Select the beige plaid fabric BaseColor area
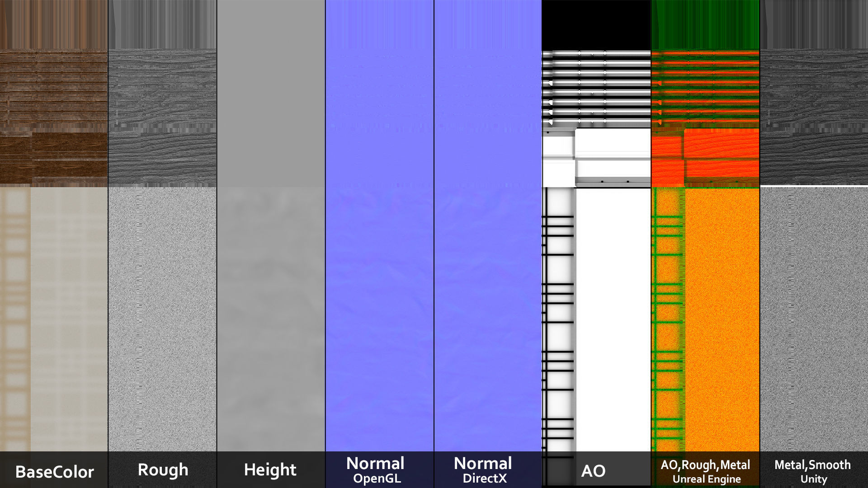 (x=54, y=316)
